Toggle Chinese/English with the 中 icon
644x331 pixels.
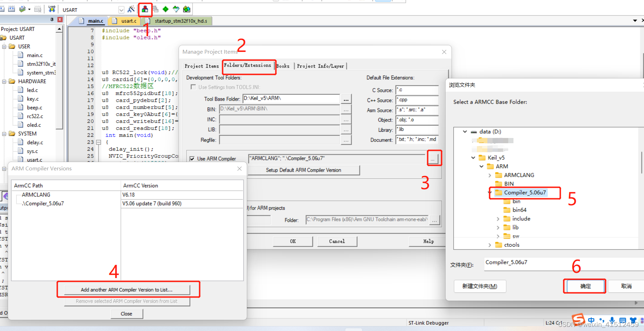591,320
